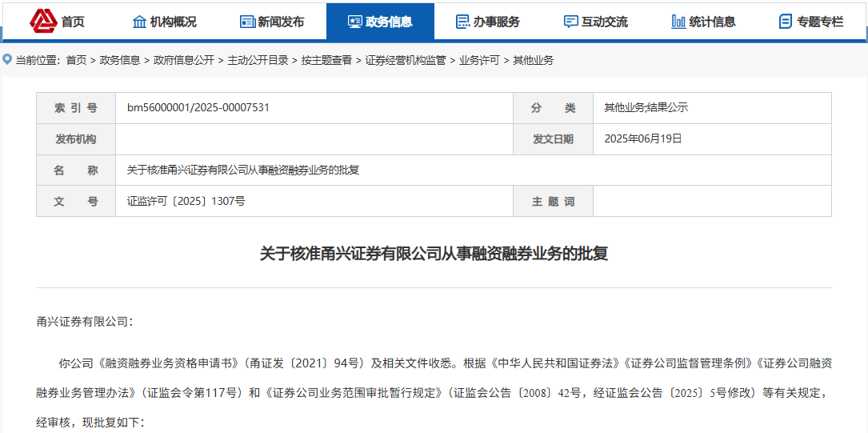Image resolution: width=868 pixels, height=433 pixels.
Task: Click the bold article headline
Action: click(434, 254)
